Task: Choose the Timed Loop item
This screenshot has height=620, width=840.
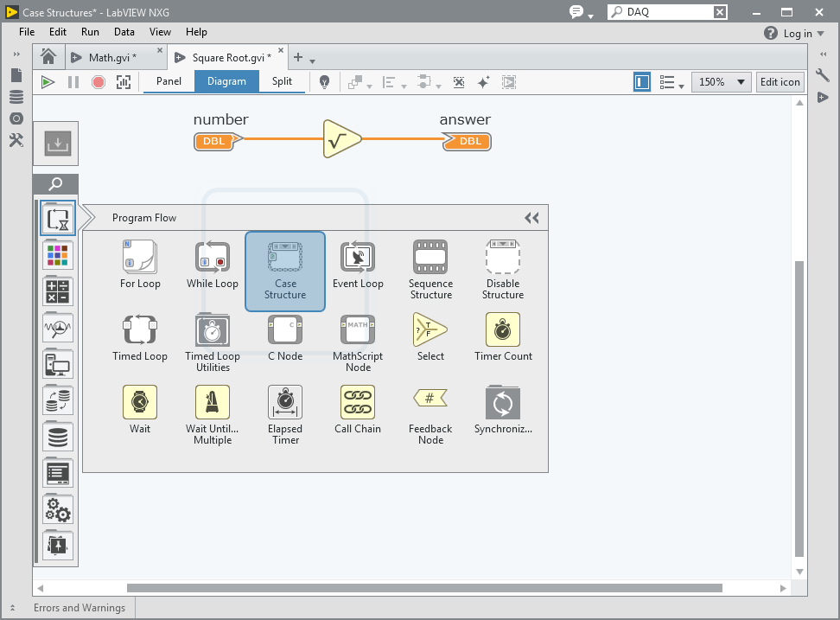Action: [x=140, y=337]
